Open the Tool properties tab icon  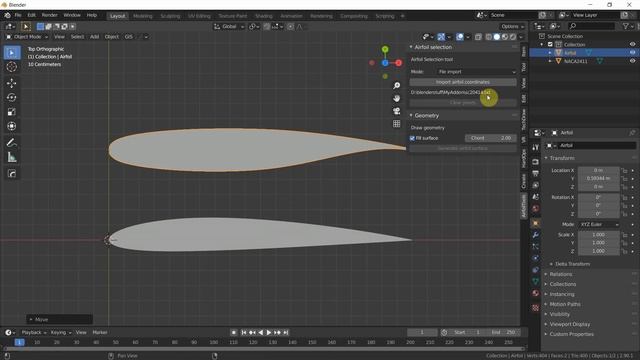[x=536, y=148]
